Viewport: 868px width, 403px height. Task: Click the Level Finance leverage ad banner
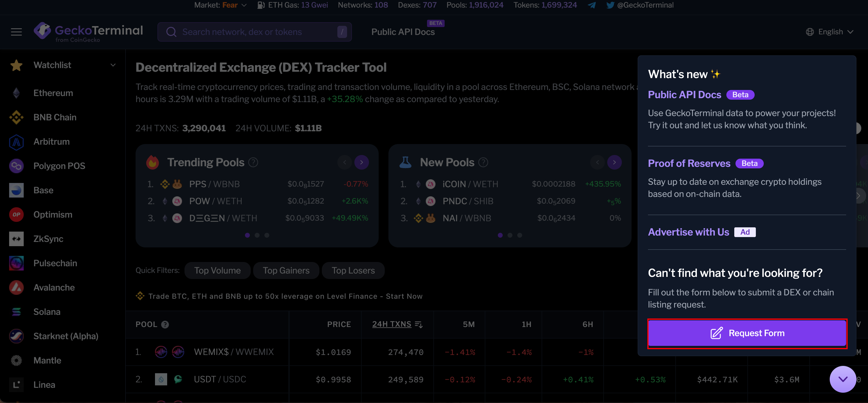tap(279, 296)
